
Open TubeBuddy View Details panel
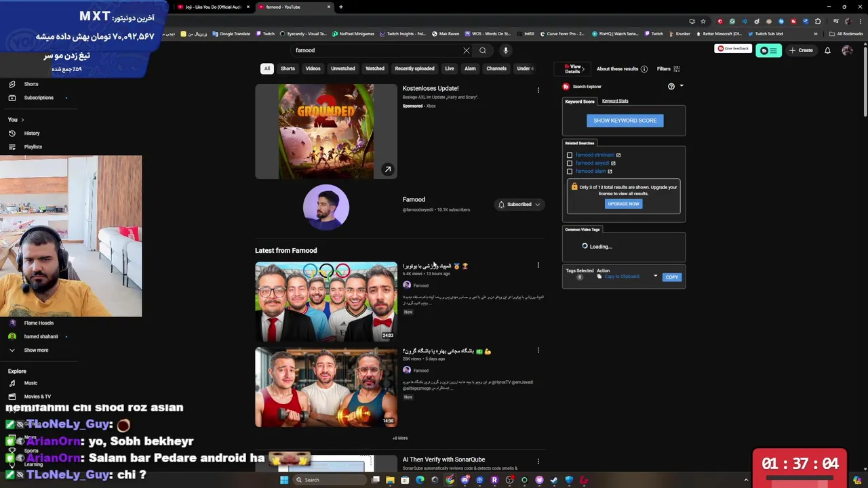pyautogui.click(x=573, y=68)
